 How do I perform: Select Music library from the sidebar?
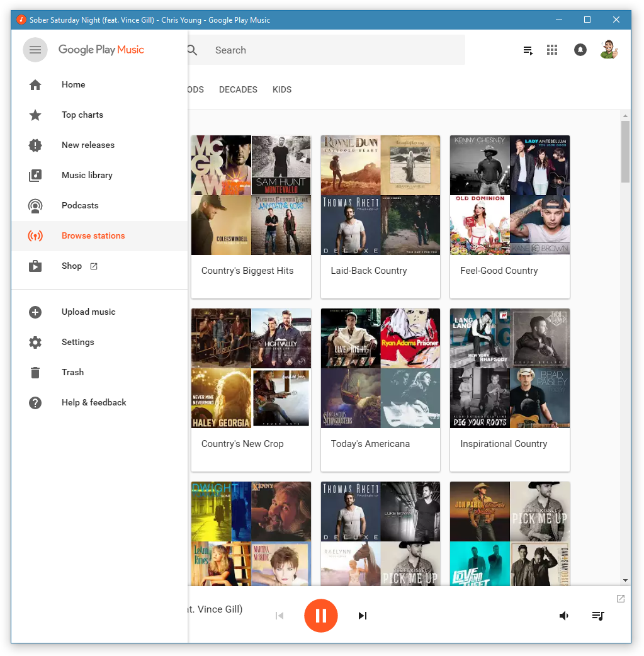[x=87, y=175]
